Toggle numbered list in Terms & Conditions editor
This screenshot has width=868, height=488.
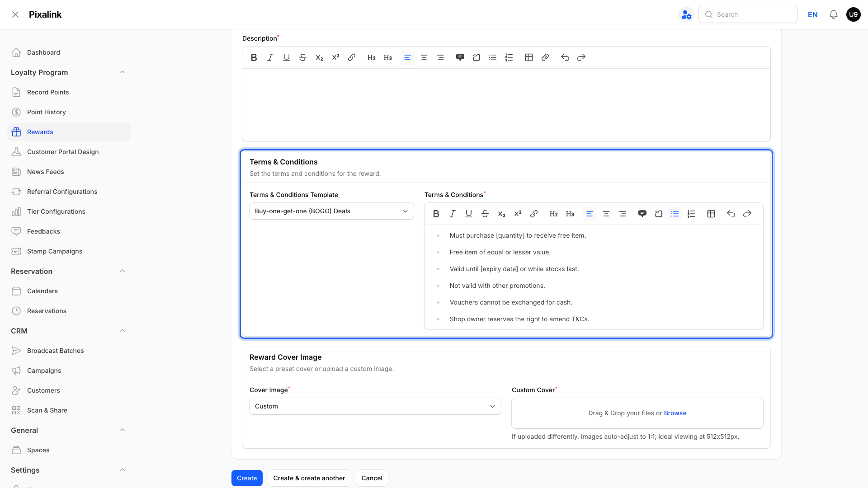pos(691,214)
